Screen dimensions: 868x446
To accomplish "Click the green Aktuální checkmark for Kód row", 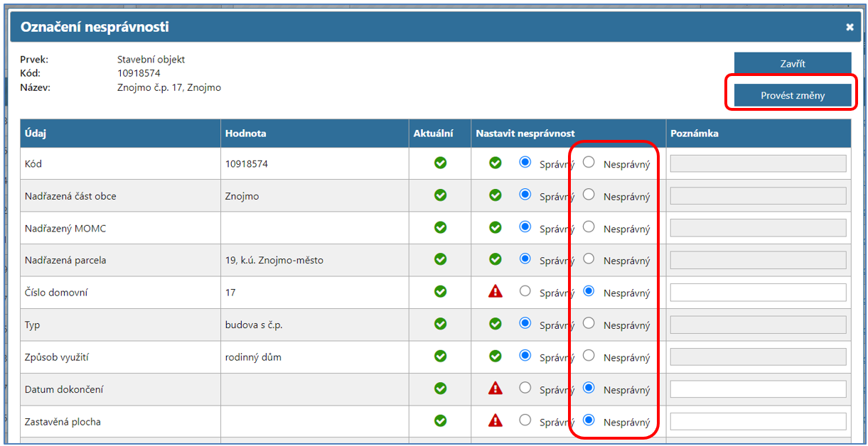I will [440, 163].
